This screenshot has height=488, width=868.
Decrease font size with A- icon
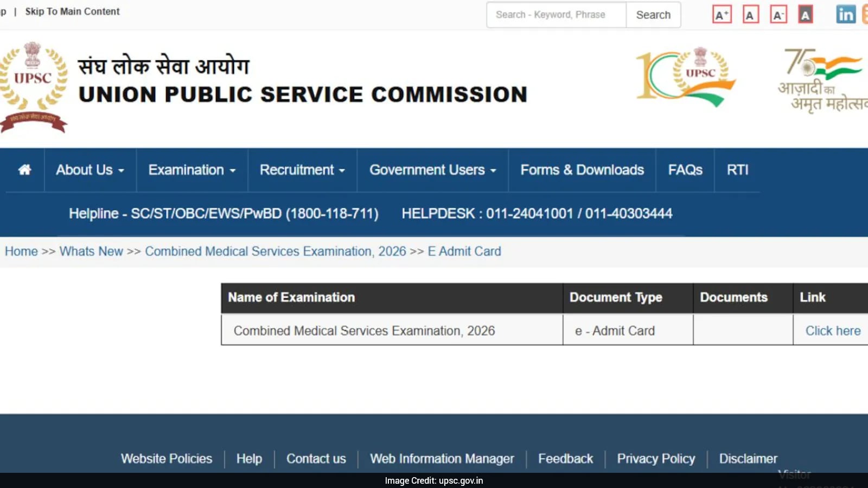pyautogui.click(x=778, y=15)
